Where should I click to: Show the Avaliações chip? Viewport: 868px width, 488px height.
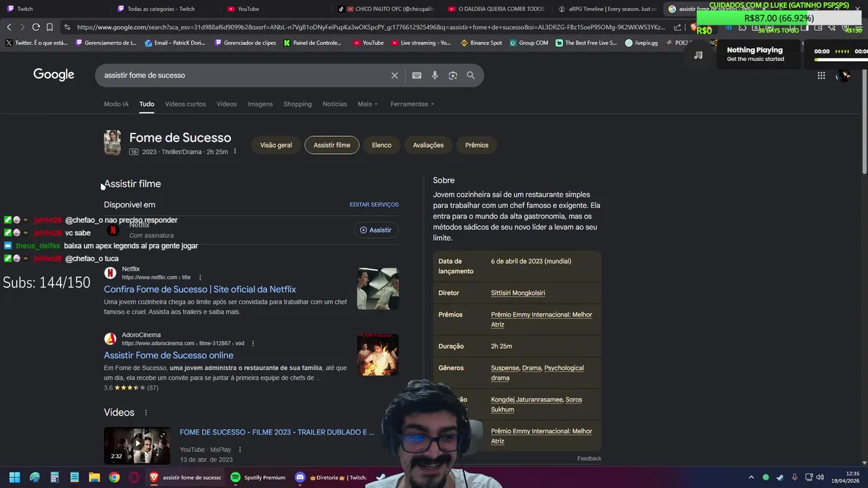[x=428, y=145]
